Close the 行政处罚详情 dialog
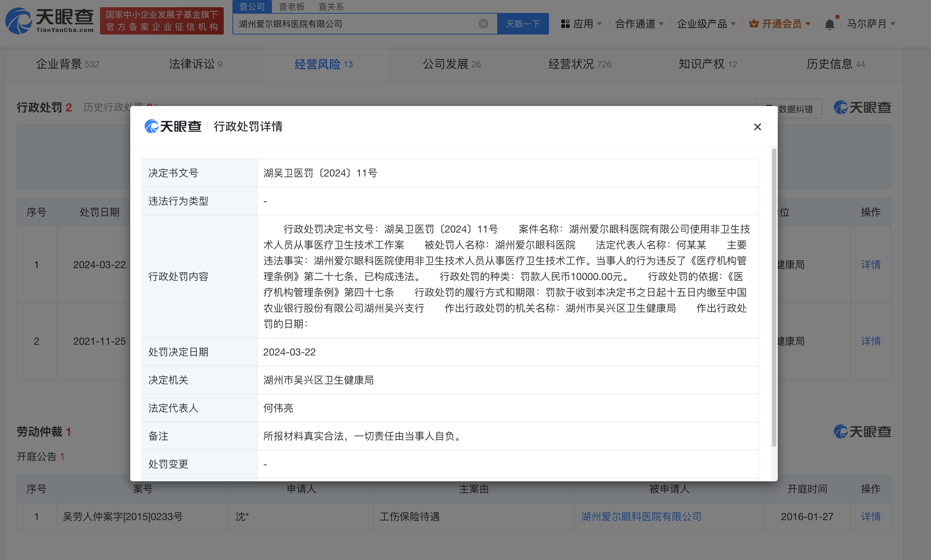The height and width of the screenshot is (560, 931). pyautogui.click(x=757, y=127)
